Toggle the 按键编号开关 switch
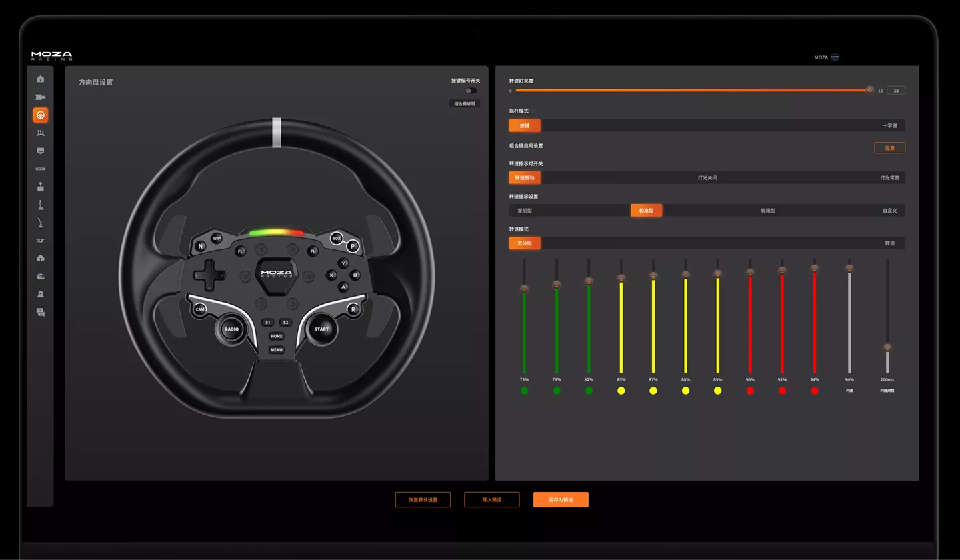 click(x=471, y=91)
